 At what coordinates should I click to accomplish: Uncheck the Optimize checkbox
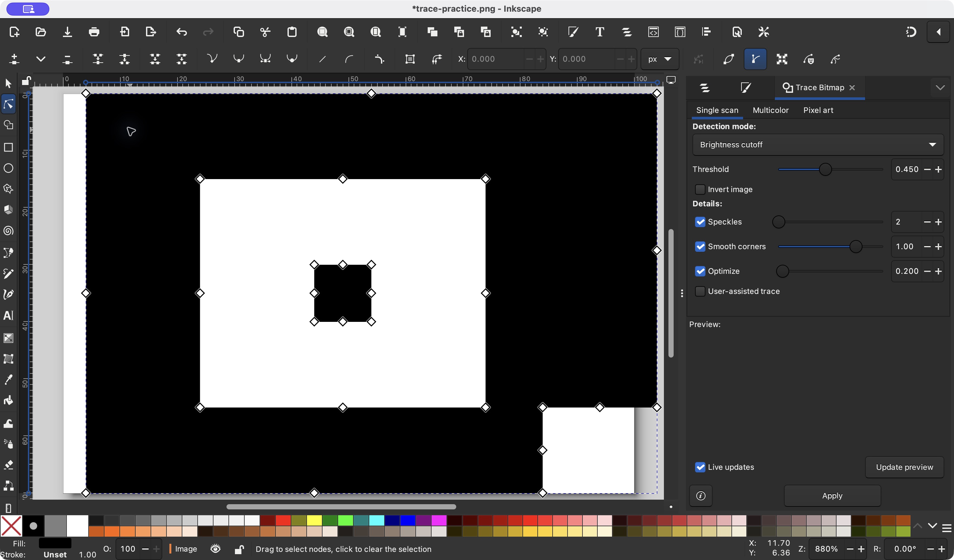(x=700, y=271)
